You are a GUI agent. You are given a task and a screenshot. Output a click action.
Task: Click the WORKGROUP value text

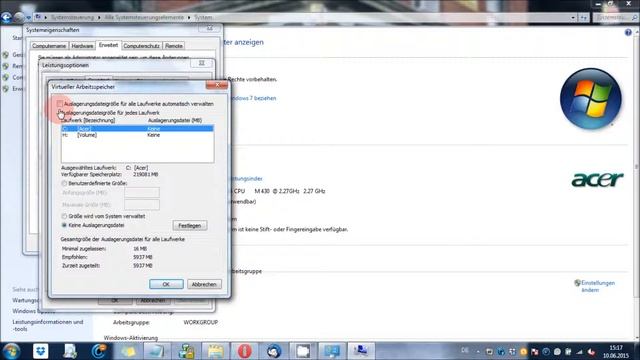200,322
